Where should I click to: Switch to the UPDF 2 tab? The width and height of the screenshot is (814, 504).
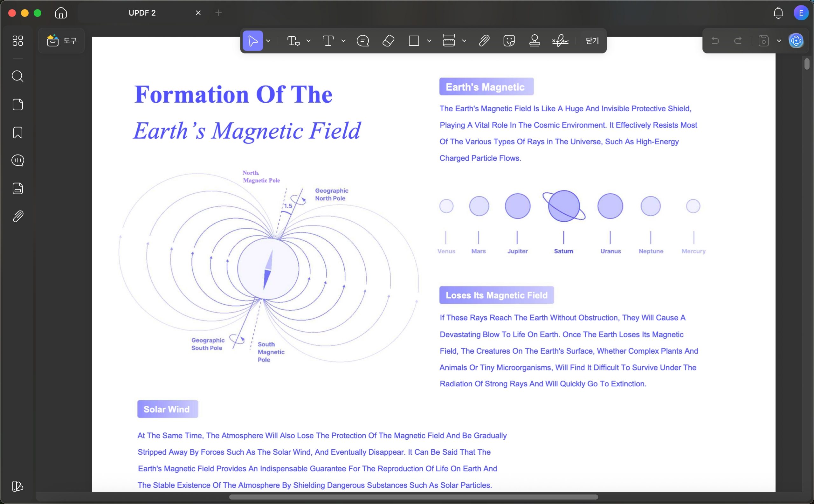142,13
